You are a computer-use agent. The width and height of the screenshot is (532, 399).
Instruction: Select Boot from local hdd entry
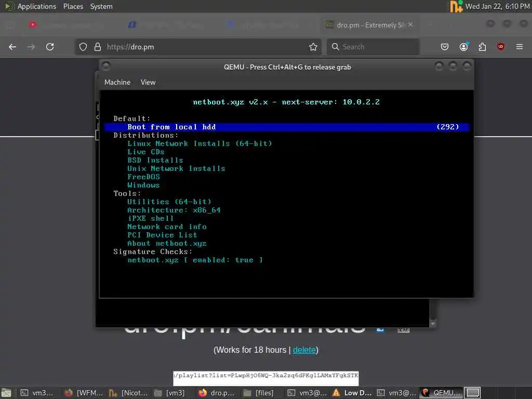point(286,127)
